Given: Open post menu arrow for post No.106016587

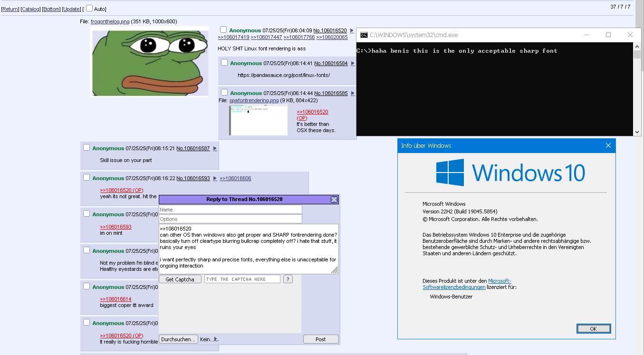Looking at the screenshot, I should (x=215, y=148).
